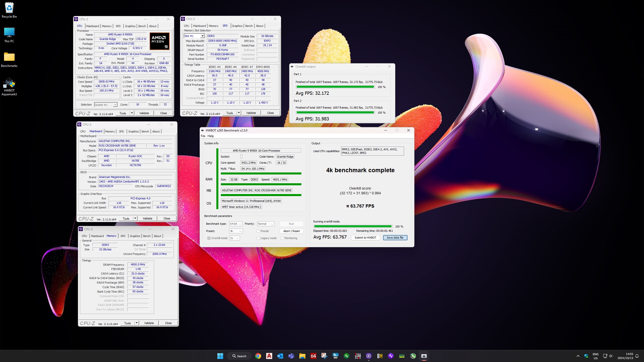The height and width of the screenshot is (362, 644).
Task: Toggle the Overkill mode checkbox
Action: pos(209,238)
